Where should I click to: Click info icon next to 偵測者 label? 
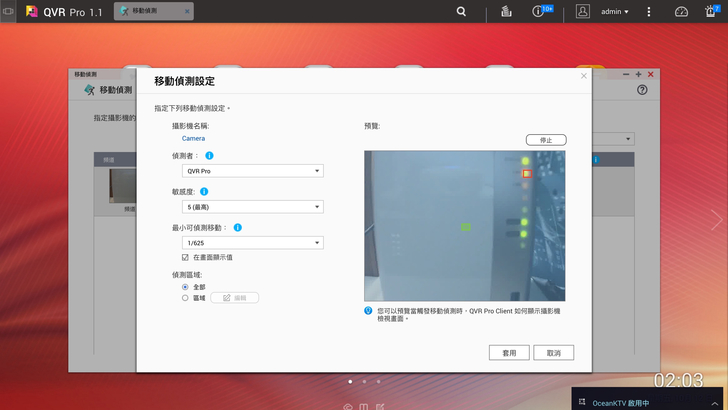tap(210, 156)
